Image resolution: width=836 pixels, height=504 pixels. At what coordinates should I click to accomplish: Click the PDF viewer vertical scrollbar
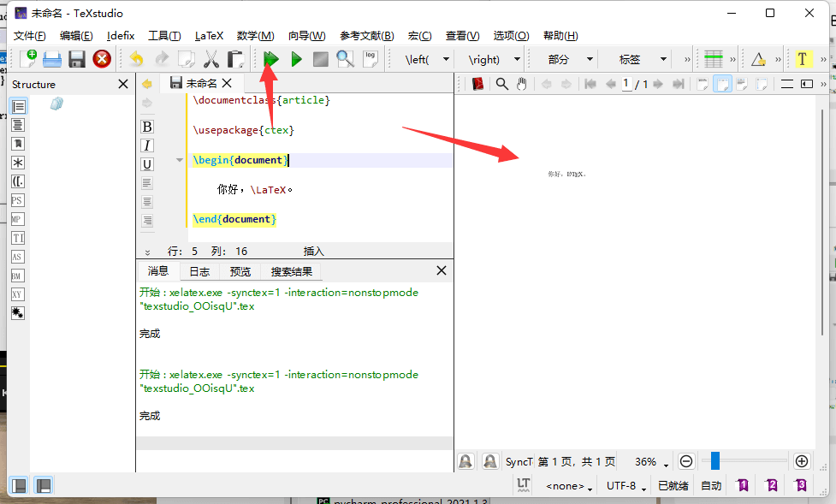822,224
